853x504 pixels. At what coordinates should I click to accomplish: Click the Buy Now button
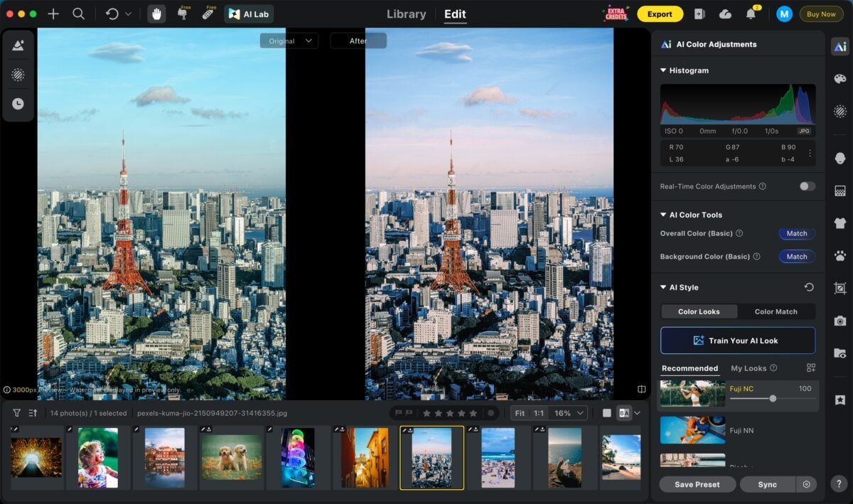tap(821, 14)
